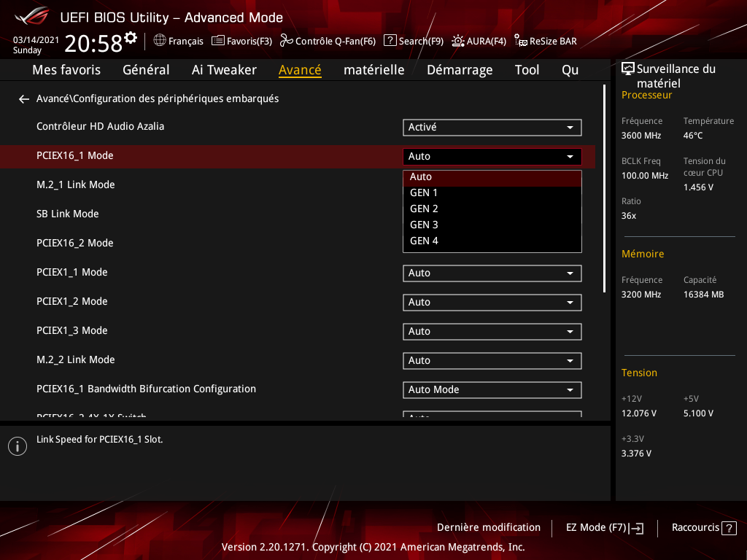Click the globe language icon

pos(160,41)
